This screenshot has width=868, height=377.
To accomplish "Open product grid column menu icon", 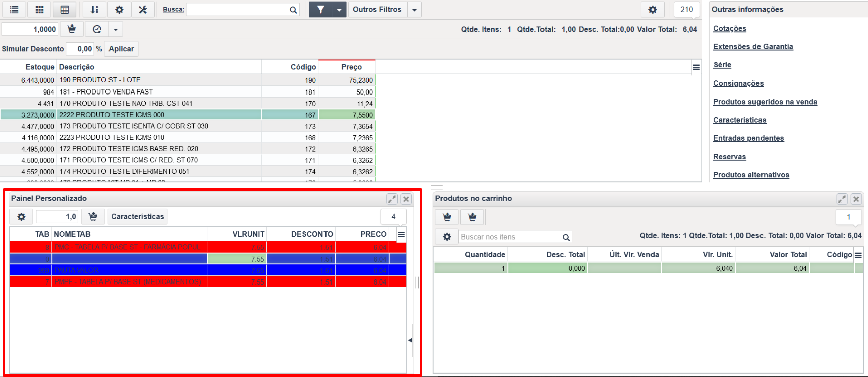I will pyautogui.click(x=696, y=67).
